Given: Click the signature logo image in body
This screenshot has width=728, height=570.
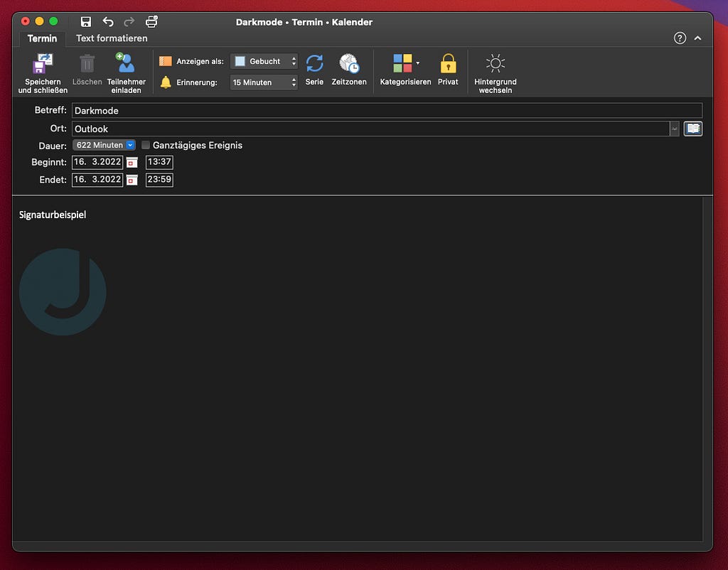Looking at the screenshot, I should pos(63,292).
